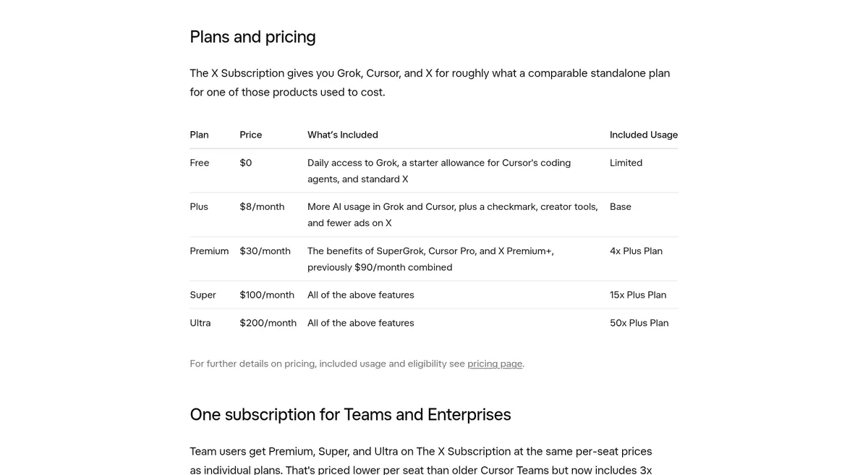
Task: Click the '$30/month' price cell
Action: 265,251
